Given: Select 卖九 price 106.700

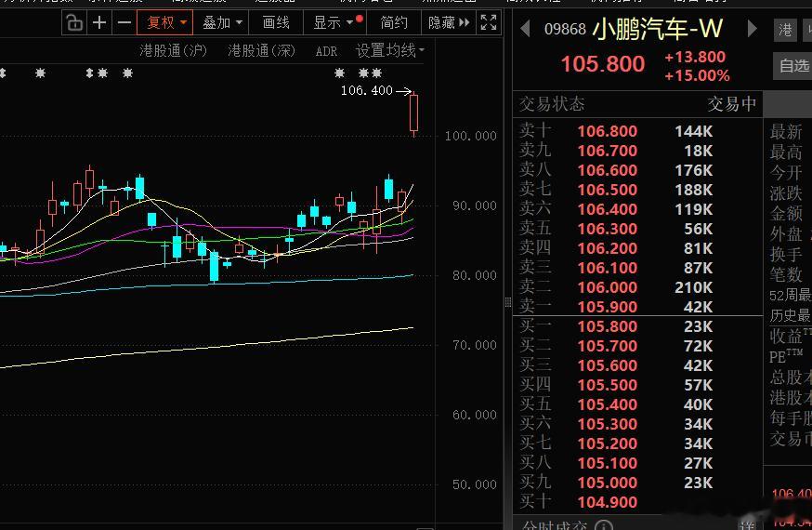Looking at the screenshot, I should click(x=608, y=151).
